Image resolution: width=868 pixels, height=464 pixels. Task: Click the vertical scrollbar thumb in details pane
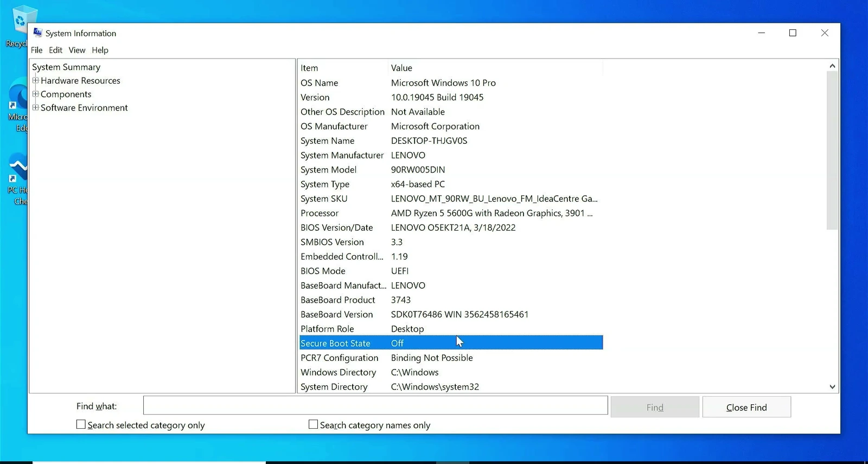click(x=832, y=150)
